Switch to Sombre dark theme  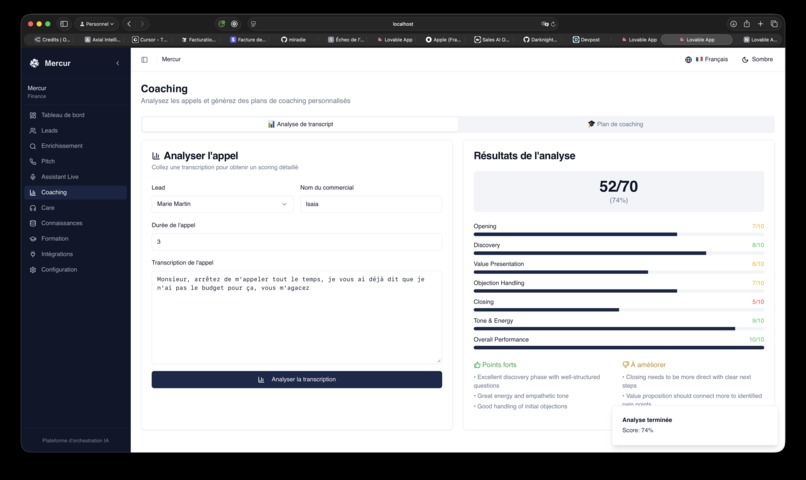pos(757,60)
